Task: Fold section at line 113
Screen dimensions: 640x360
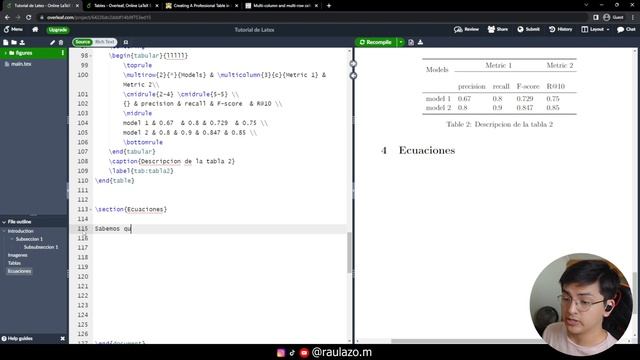Action: [91, 210]
